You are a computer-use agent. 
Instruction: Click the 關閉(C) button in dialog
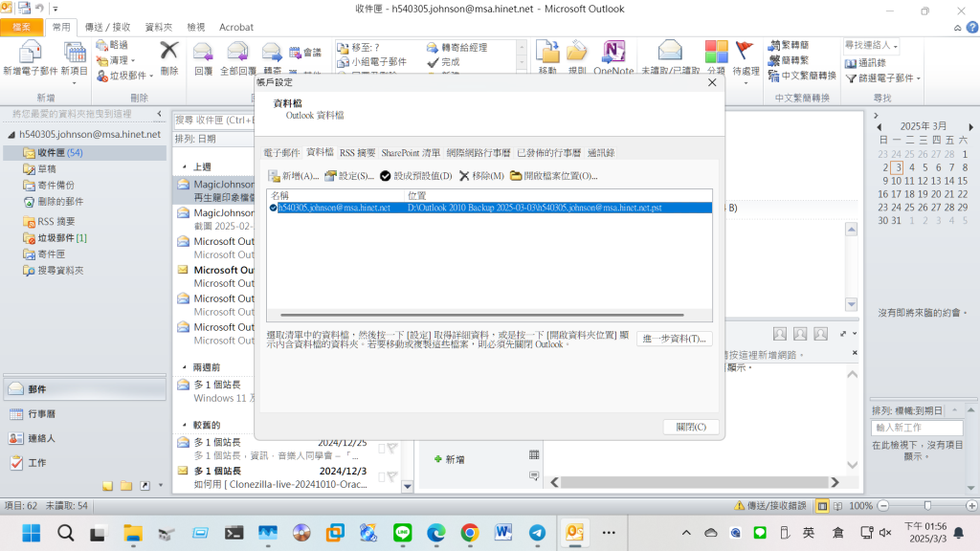pos(690,427)
